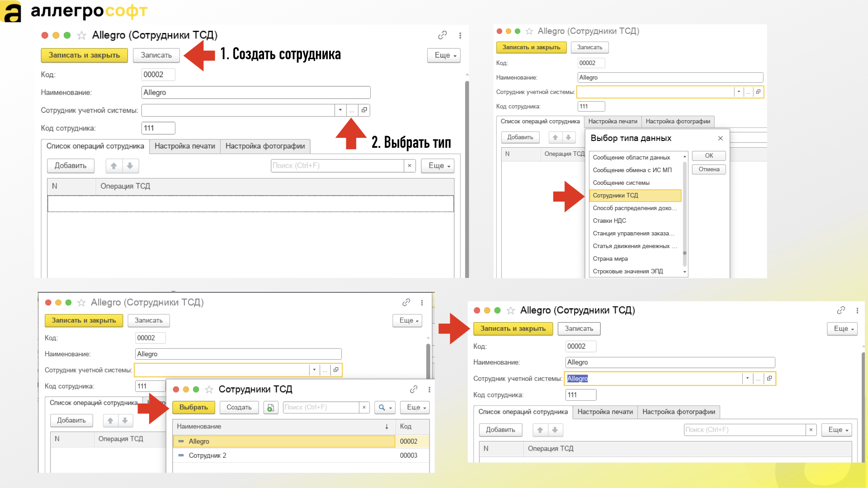Open magnifier search dropdown in Сотрудники ТСД list

click(385, 408)
